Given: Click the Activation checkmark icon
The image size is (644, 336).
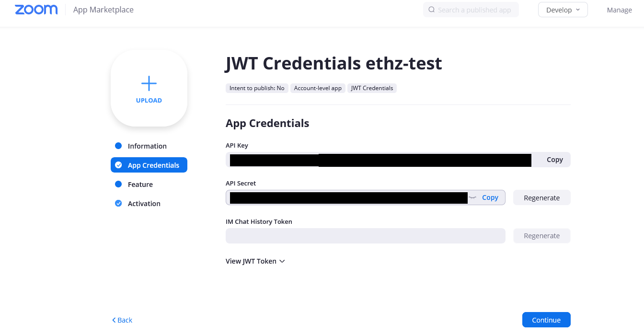Looking at the screenshot, I should [118, 203].
